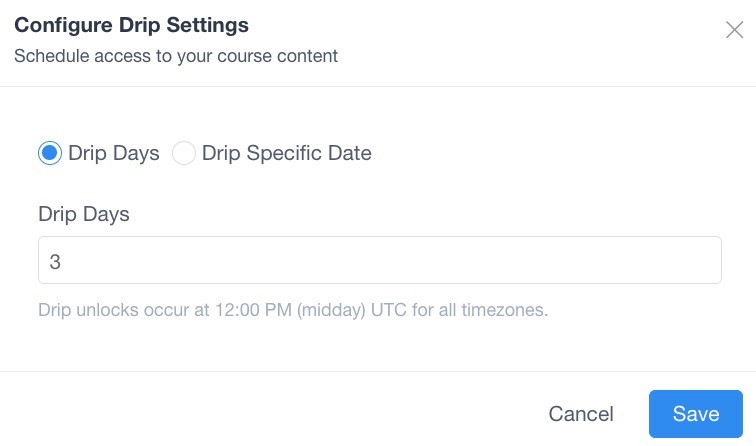This screenshot has height=446, width=756.
Task: Click the blue Save button in footer
Action: 695,414
